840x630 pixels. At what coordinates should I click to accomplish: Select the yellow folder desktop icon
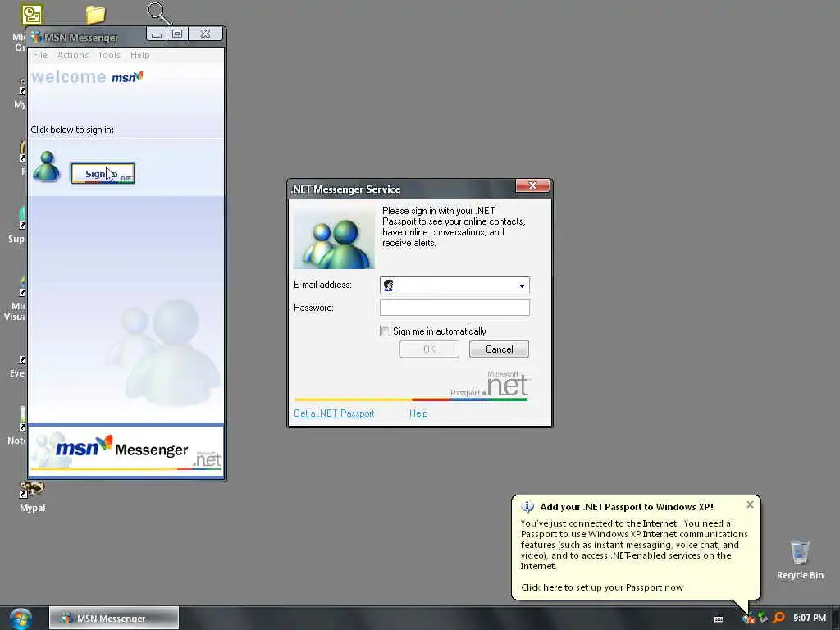tap(95, 15)
